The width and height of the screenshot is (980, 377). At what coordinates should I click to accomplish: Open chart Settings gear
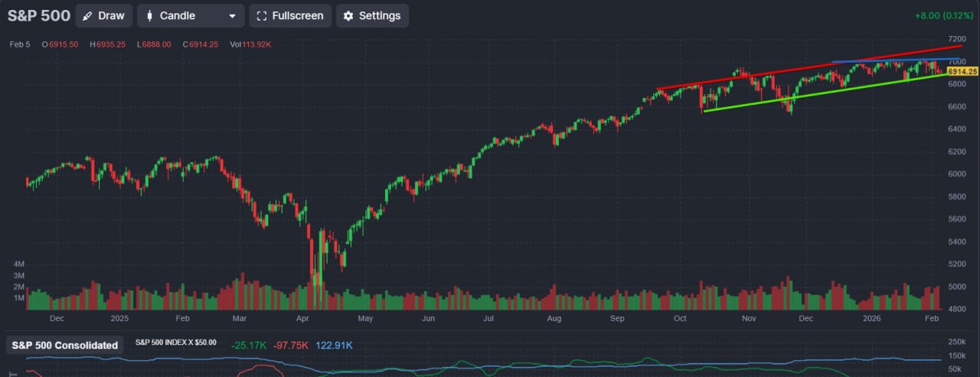point(372,15)
